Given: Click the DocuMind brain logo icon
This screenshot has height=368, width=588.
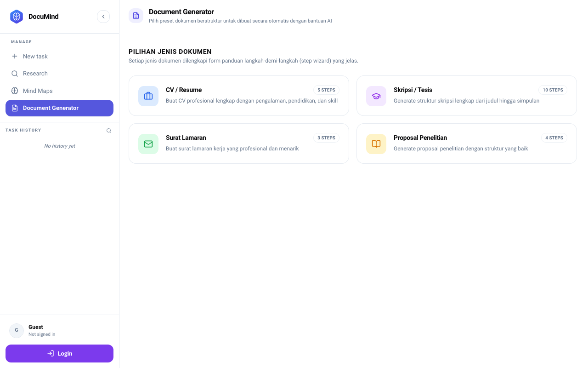Looking at the screenshot, I should (17, 17).
